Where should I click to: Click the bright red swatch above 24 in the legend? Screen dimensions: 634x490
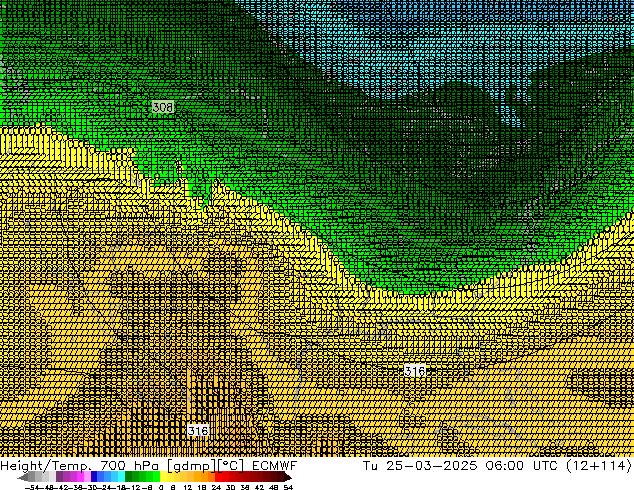pyautogui.click(x=218, y=477)
